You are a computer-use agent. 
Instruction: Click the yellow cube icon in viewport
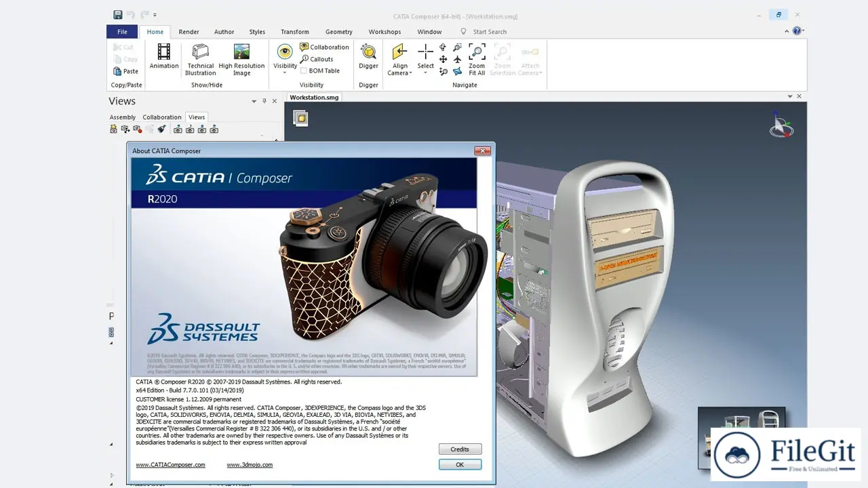pyautogui.click(x=300, y=119)
